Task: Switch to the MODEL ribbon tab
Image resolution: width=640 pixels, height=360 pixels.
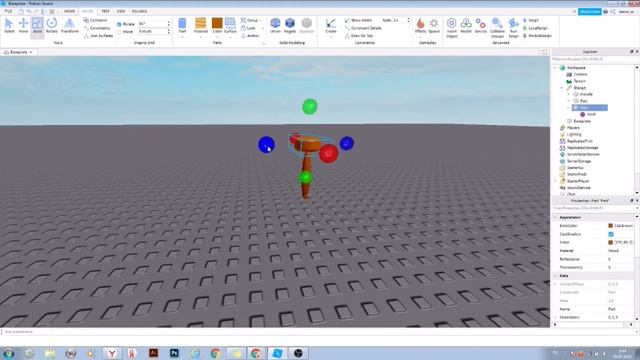Action: 87,11
